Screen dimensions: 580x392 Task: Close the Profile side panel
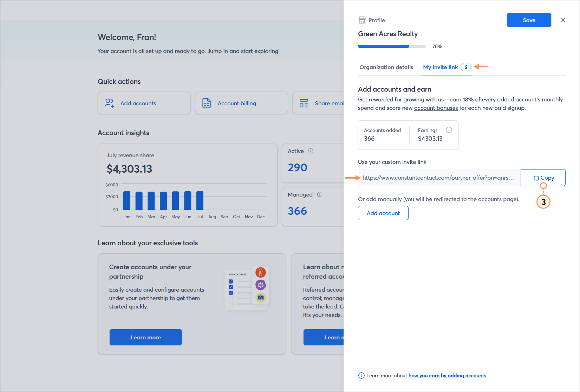coord(562,20)
